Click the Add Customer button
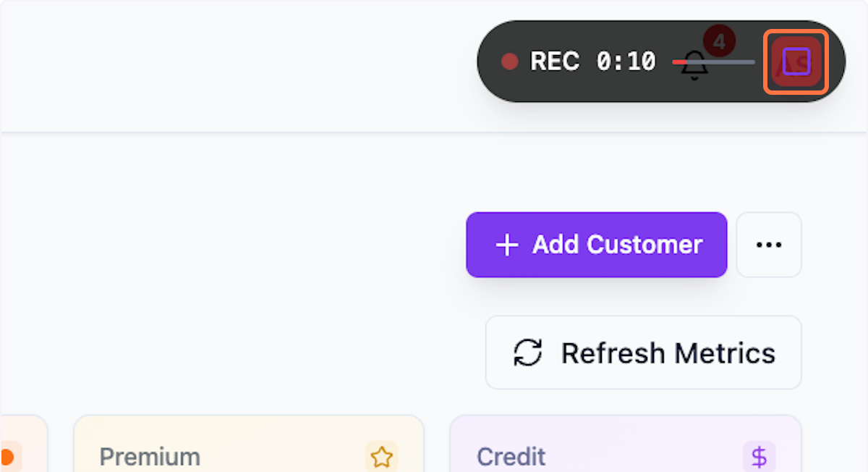868x472 pixels. [596, 245]
